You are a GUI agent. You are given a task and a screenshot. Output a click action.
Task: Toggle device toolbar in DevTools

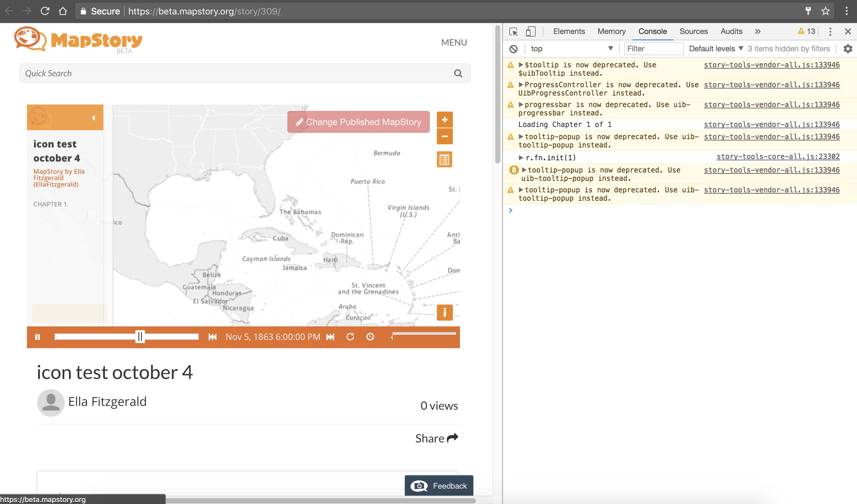[x=530, y=32]
